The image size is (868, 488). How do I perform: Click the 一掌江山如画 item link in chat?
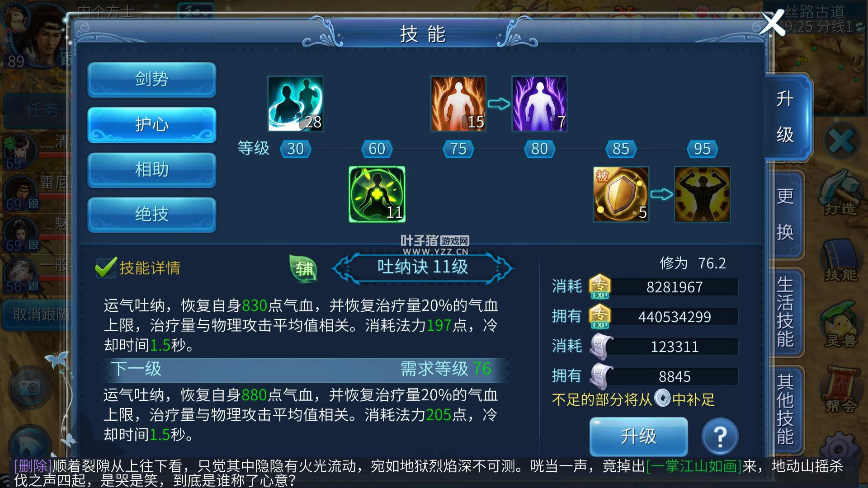tap(693, 465)
